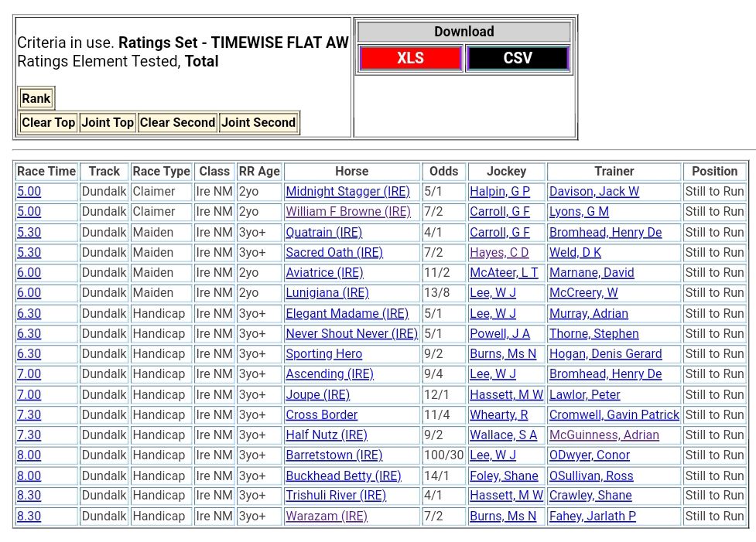This screenshot has width=756, height=542.
Task: Open William F Browne (IRE) horse page
Action: tap(347, 212)
